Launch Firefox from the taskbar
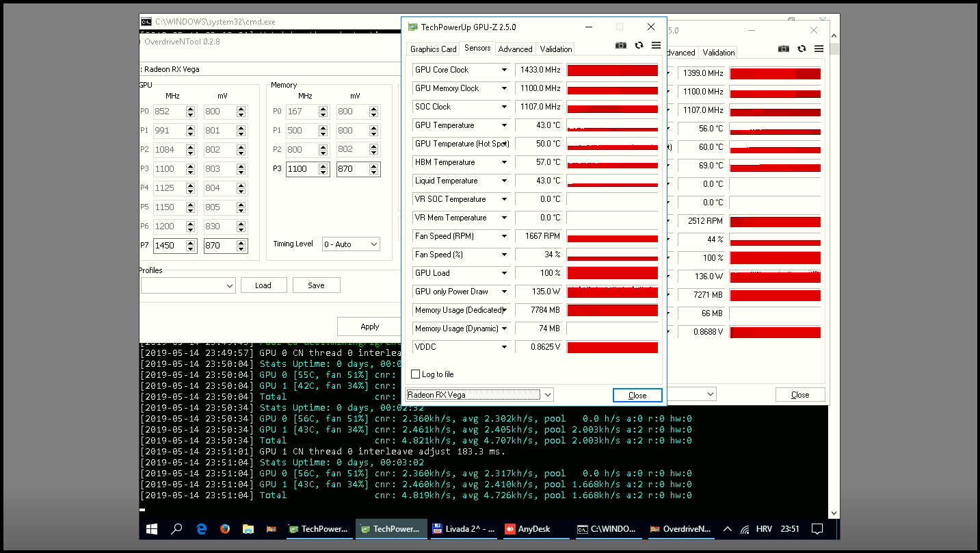Screen dimensions: 980x553 (x=225, y=528)
